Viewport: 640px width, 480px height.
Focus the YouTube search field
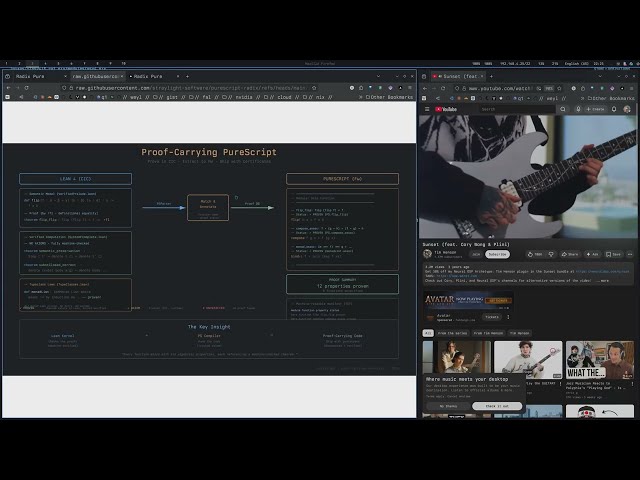pos(517,109)
